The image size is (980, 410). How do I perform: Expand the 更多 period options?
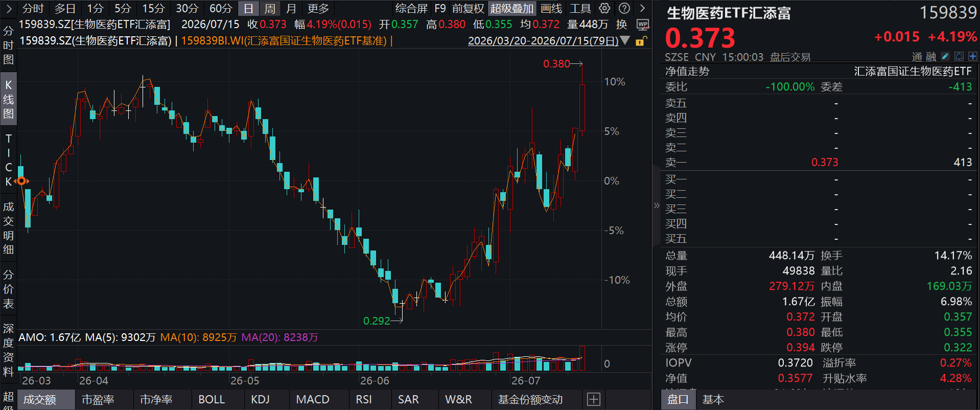click(318, 8)
